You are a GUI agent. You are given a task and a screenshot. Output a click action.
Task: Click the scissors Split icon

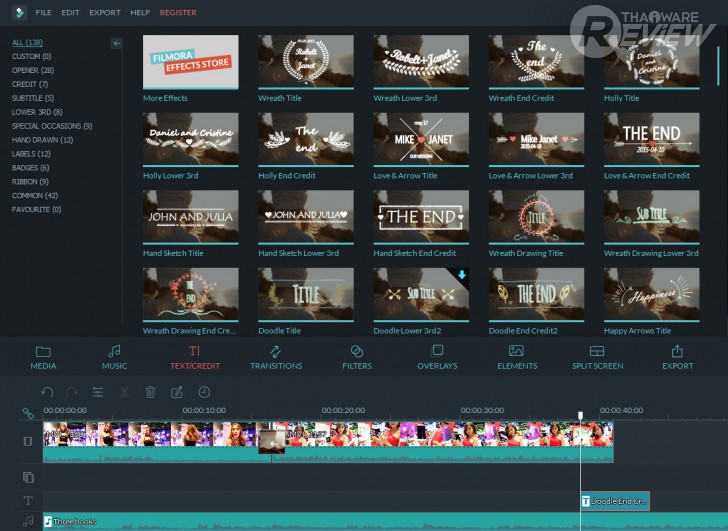click(x=124, y=392)
